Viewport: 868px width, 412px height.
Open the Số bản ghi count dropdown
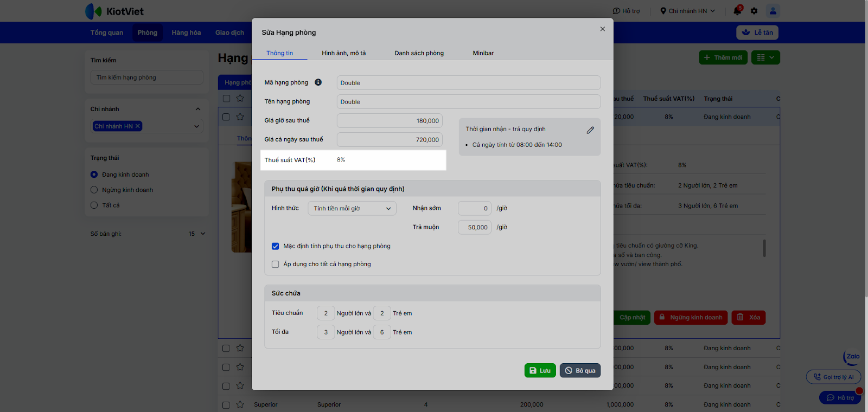[197, 234]
